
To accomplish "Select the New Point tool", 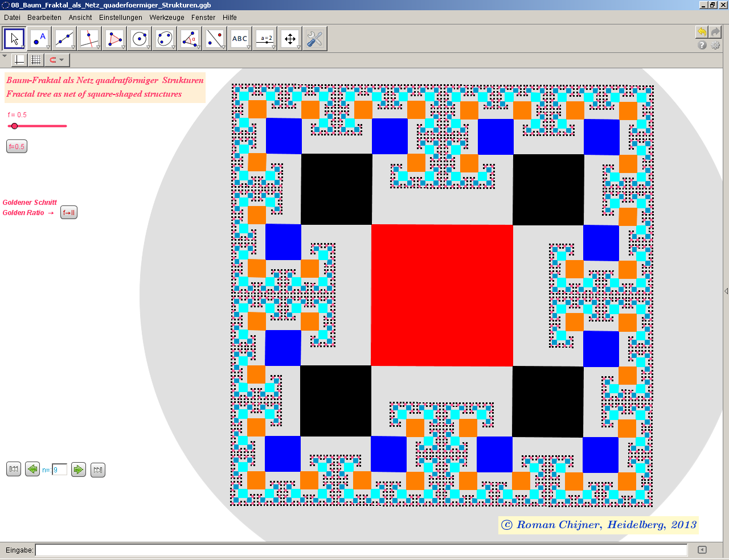I will 39,39.
